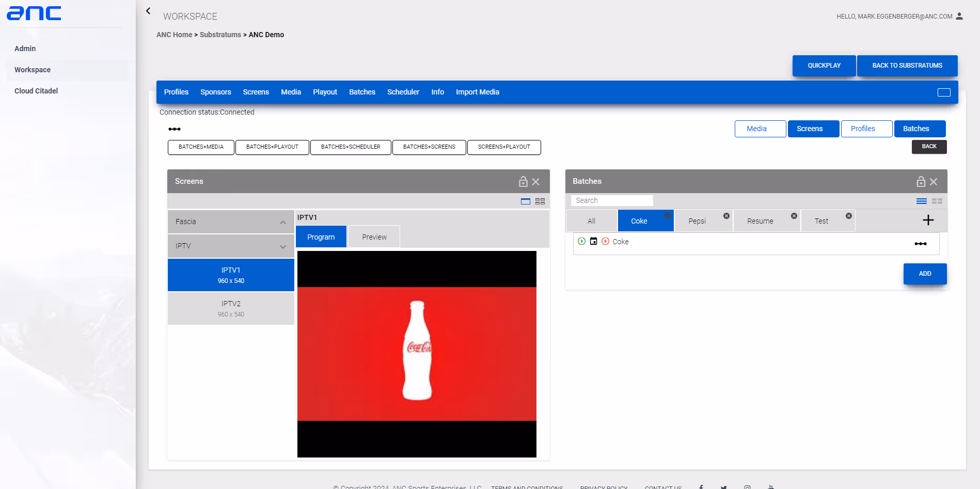980x489 pixels.
Task: Open Profiles in the blue navbar
Action: click(x=176, y=92)
